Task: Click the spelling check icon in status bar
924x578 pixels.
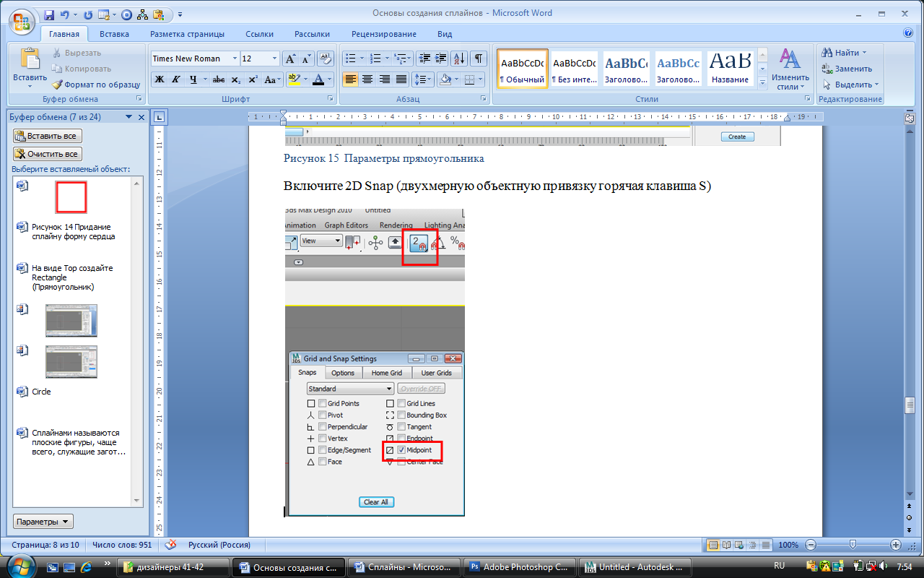Action: click(x=172, y=545)
